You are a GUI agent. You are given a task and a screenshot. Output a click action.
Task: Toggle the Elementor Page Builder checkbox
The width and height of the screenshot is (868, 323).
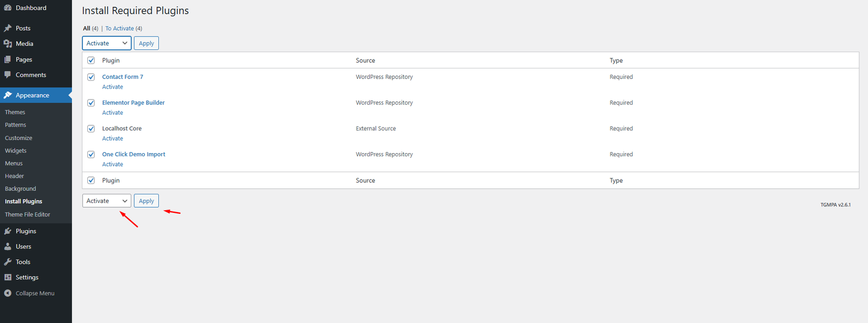point(91,103)
